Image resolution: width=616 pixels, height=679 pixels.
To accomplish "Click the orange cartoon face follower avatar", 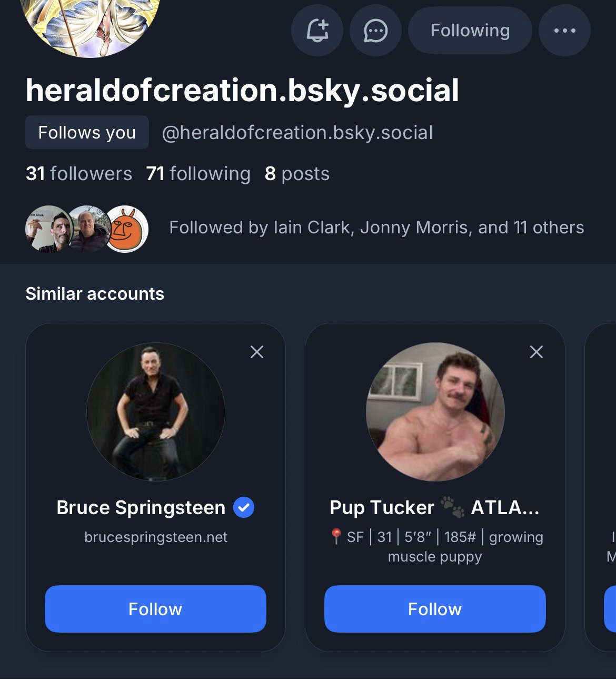I will (x=127, y=229).
